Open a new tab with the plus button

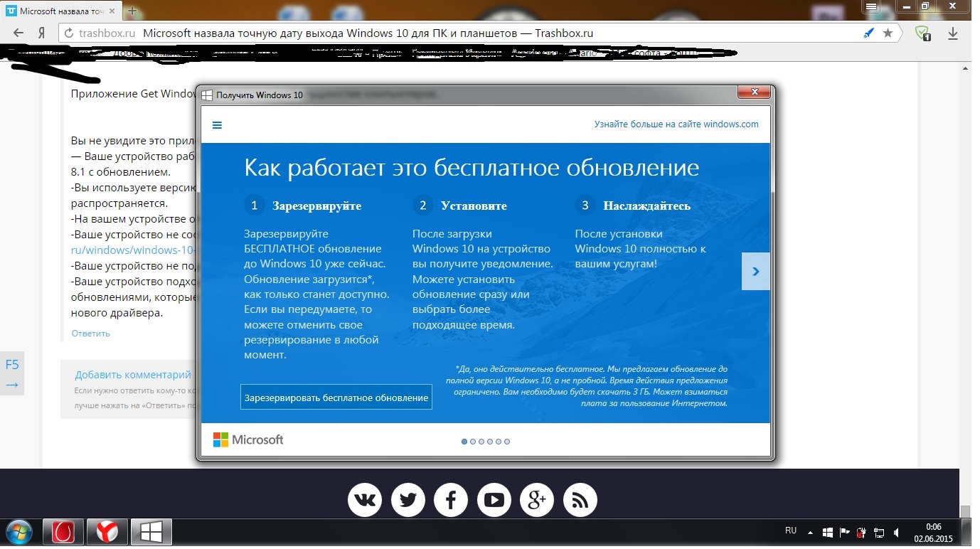[132, 11]
